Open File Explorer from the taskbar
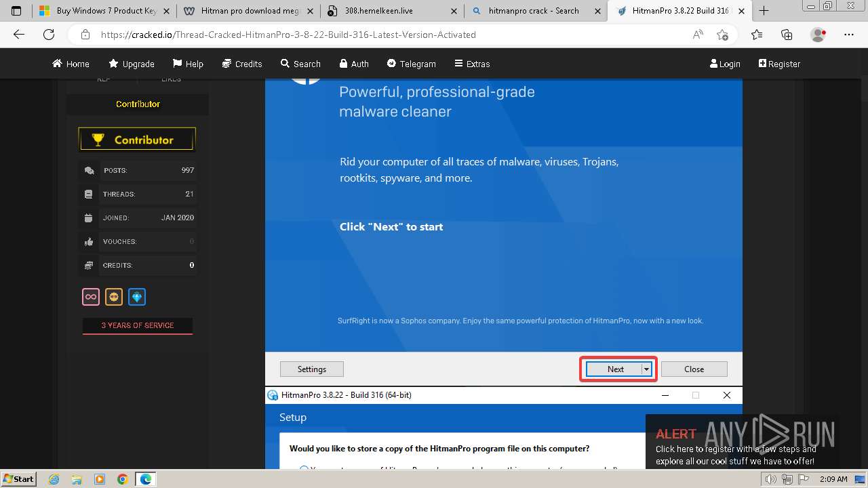This screenshot has height=488, width=868. pos(77,479)
